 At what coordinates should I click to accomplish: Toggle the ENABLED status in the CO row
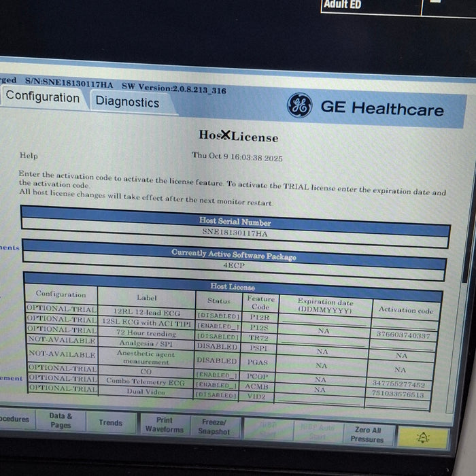[216, 375]
